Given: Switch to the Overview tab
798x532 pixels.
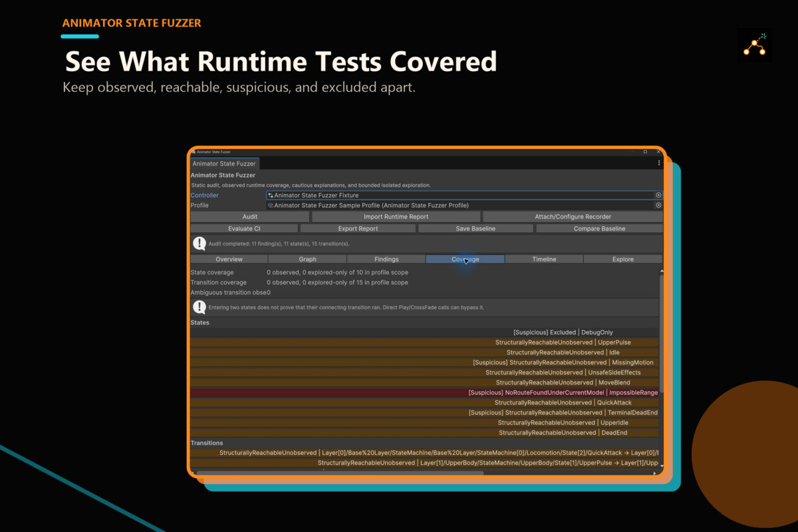Looking at the screenshot, I should pyautogui.click(x=229, y=259).
